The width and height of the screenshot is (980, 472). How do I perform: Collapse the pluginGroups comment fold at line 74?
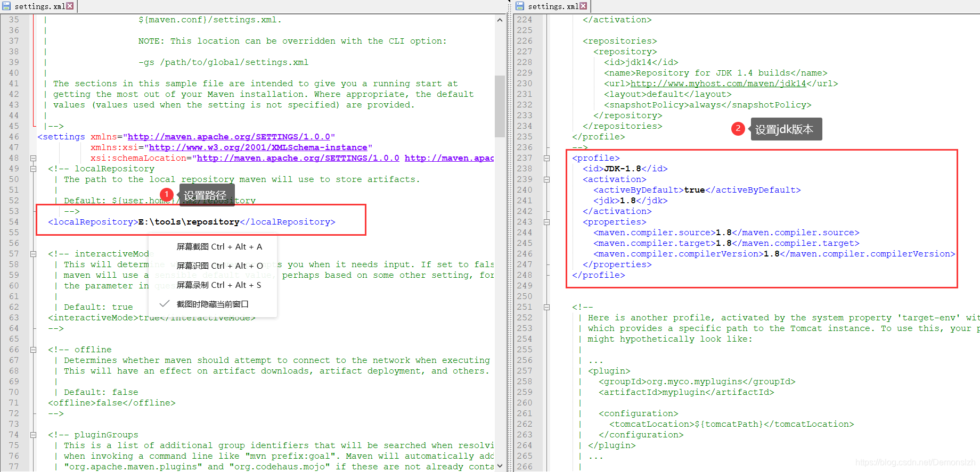tap(33, 435)
